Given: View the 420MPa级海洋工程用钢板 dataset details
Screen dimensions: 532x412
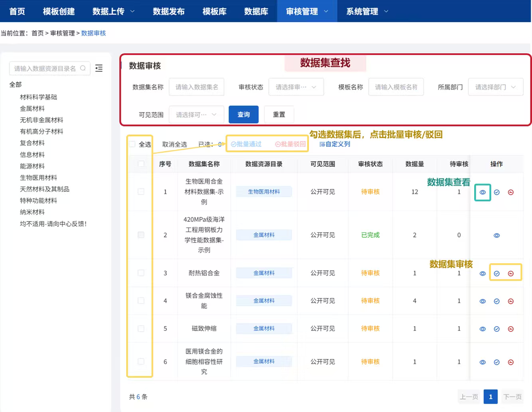Looking at the screenshot, I should point(496,235).
